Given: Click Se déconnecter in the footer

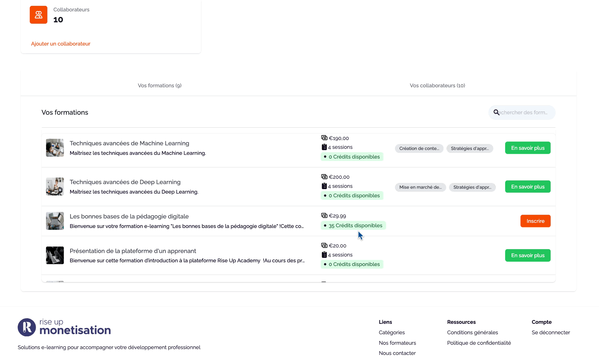Looking at the screenshot, I should [x=550, y=332].
